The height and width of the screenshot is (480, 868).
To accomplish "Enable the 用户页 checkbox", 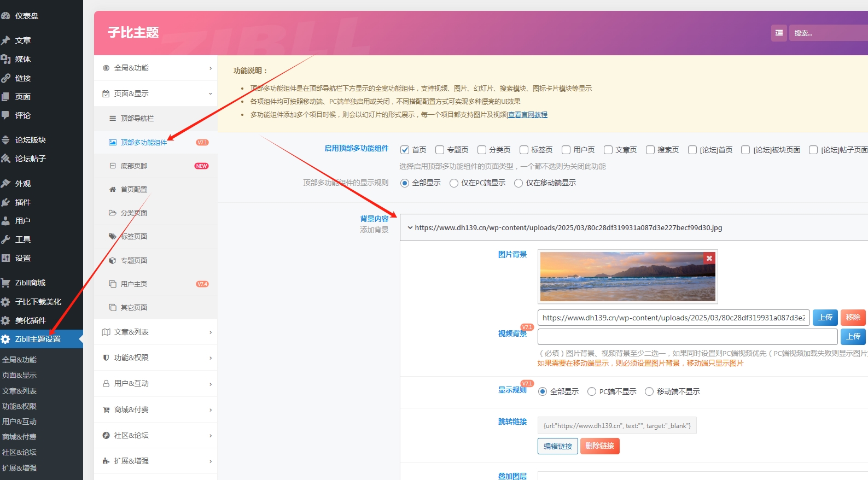I will click(566, 150).
